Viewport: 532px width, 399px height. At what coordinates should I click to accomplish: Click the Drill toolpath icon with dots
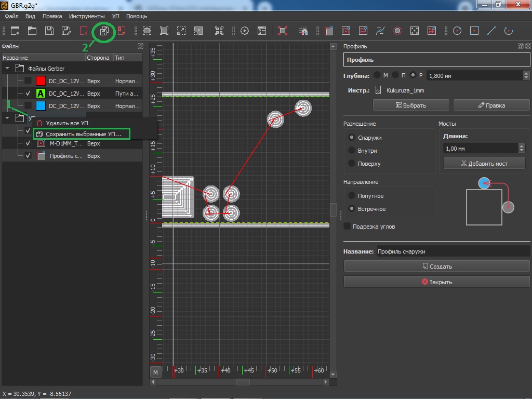(x=414, y=31)
